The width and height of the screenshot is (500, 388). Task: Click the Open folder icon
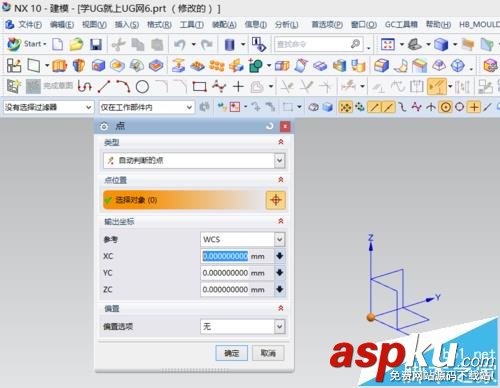click(x=76, y=44)
